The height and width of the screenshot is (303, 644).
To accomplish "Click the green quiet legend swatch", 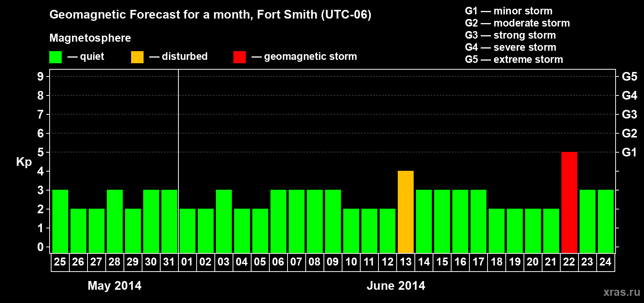I will (55, 57).
